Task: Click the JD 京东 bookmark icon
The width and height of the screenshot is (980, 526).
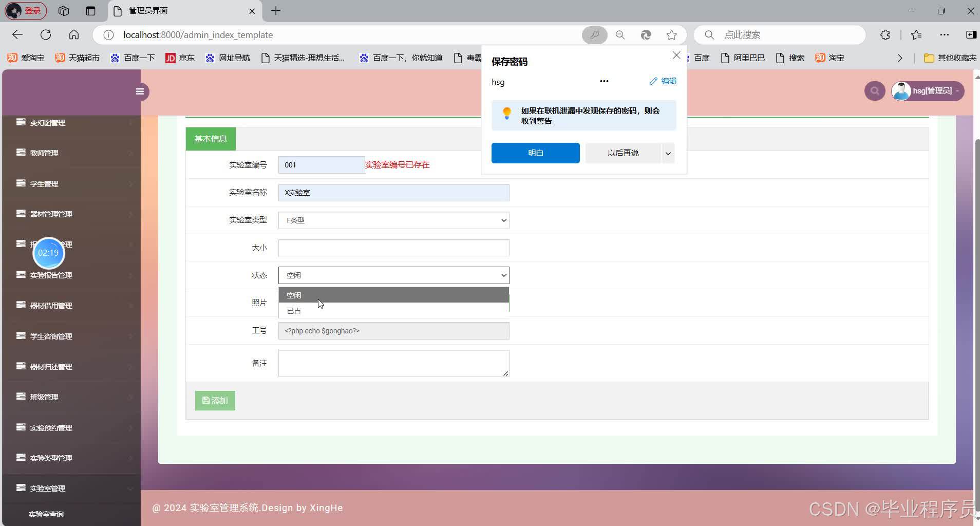Action: click(x=170, y=58)
